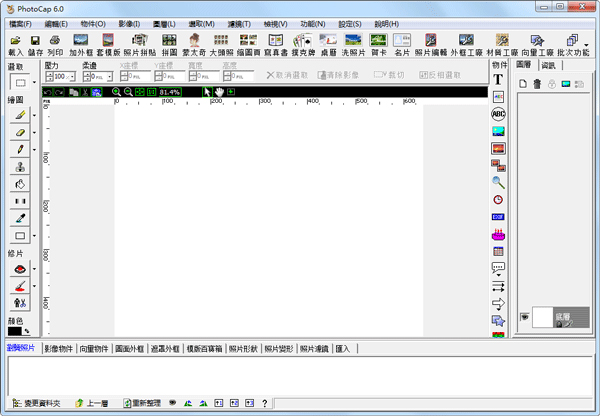Select the pencil tool
The image size is (600, 416).
tap(20, 150)
